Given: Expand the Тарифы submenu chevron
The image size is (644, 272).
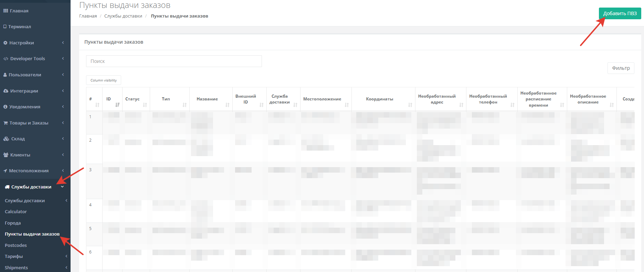Looking at the screenshot, I should point(66,256).
